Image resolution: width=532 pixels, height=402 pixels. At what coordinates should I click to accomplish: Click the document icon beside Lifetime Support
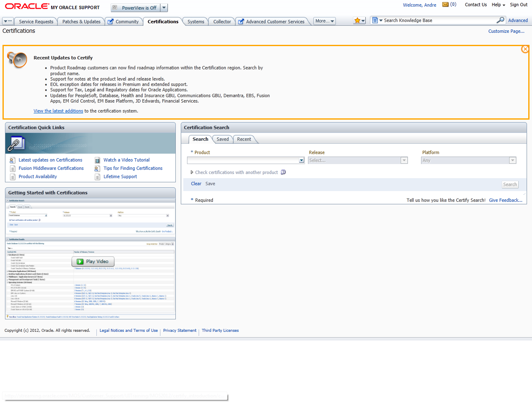tap(97, 177)
